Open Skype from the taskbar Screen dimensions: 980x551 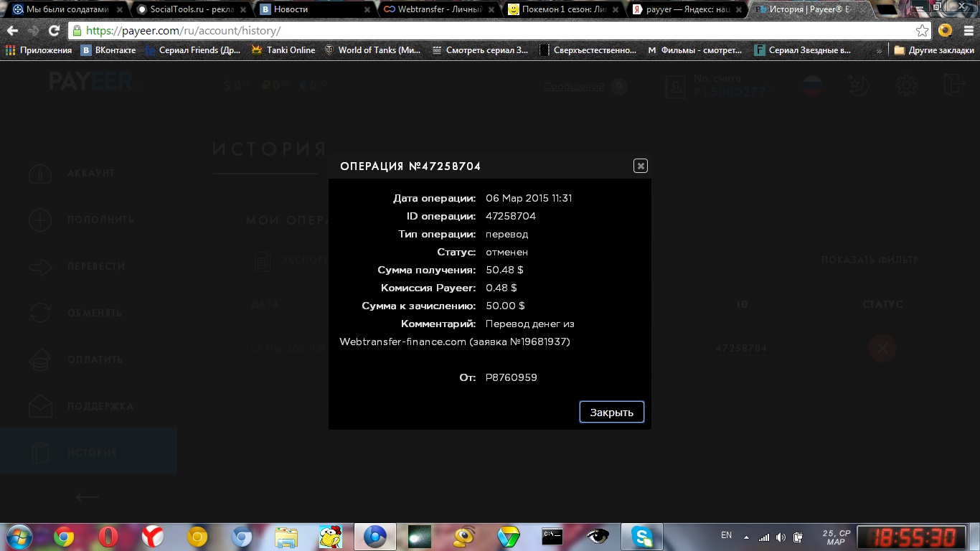[642, 537]
